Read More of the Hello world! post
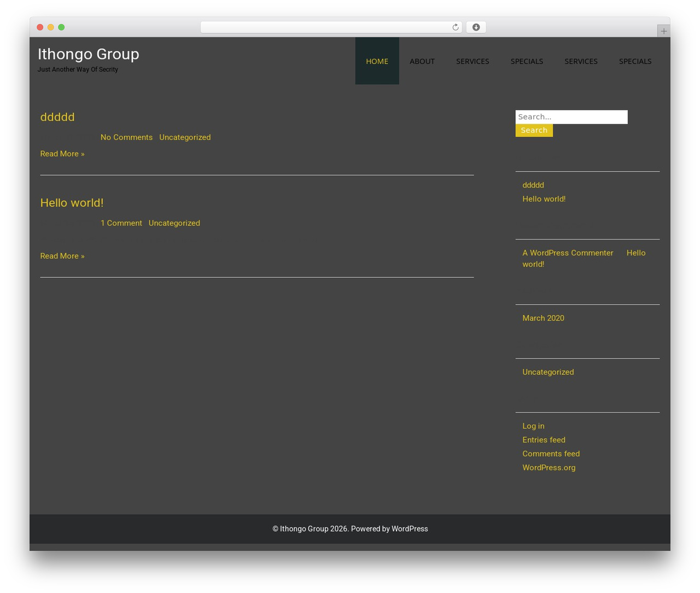700x593 pixels. point(62,256)
